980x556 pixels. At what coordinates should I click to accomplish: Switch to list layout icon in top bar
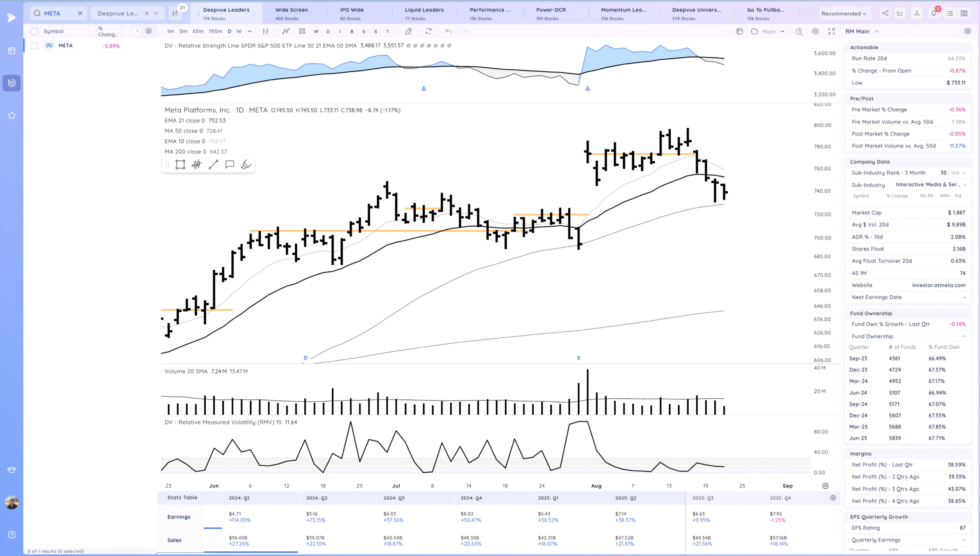coord(950,13)
